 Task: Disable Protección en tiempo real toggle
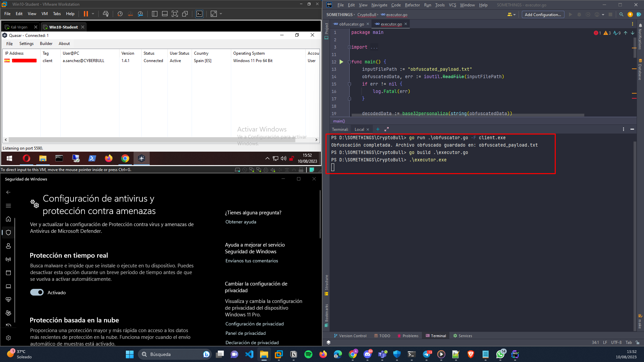click(37, 292)
